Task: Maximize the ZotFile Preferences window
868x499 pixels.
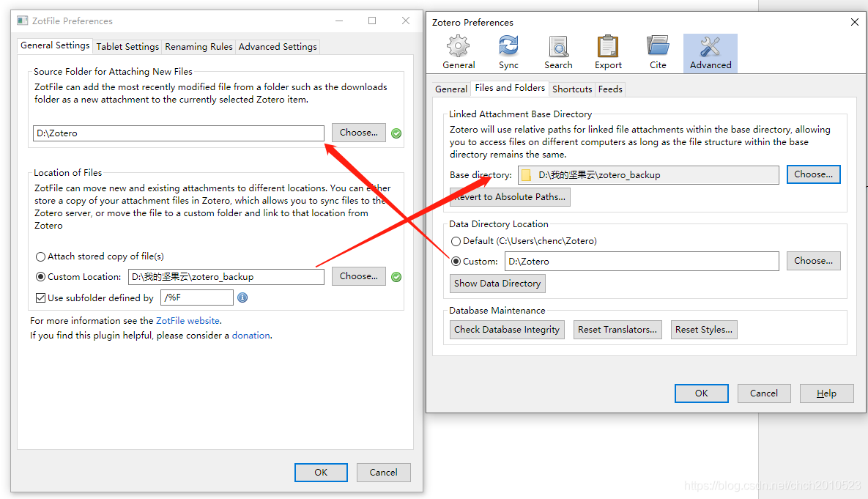Action: [x=372, y=21]
